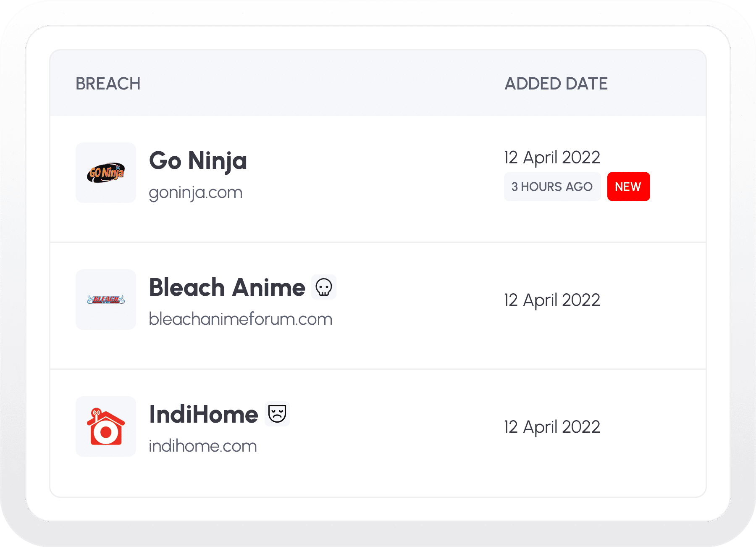Select the Bleach Anime breach title
756x547 pixels.
pyautogui.click(x=227, y=288)
